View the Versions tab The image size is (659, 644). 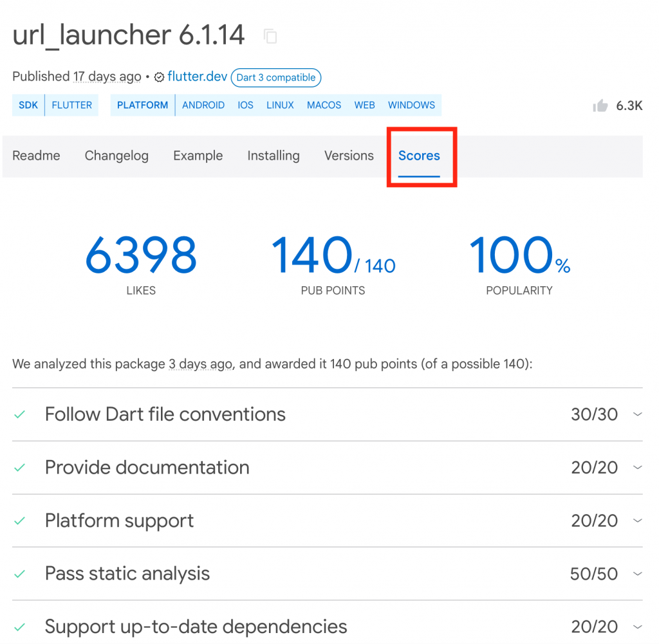click(349, 156)
